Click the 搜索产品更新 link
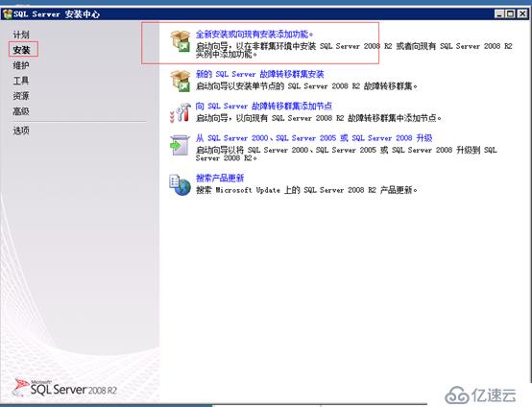 click(220, 178)
